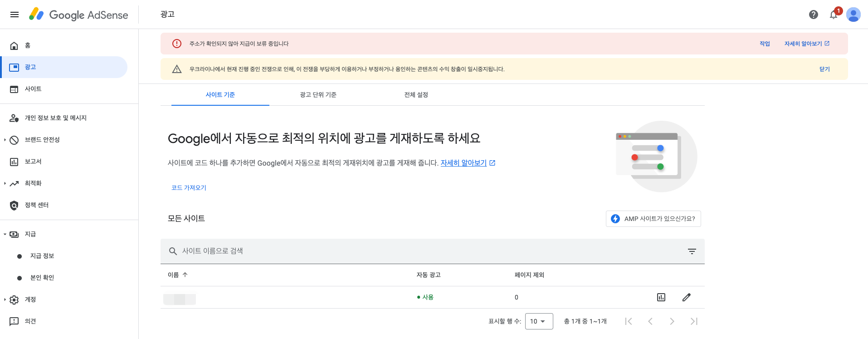Click the 개인 정보 보호 및 메시지 icon

pyautogui.click(x=14, y=118)
